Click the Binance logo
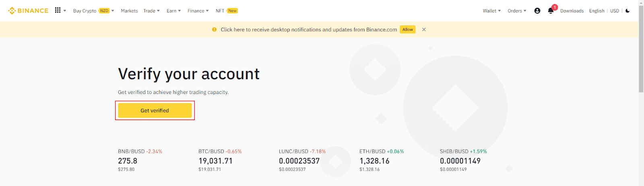 click(x=28, y=11)
